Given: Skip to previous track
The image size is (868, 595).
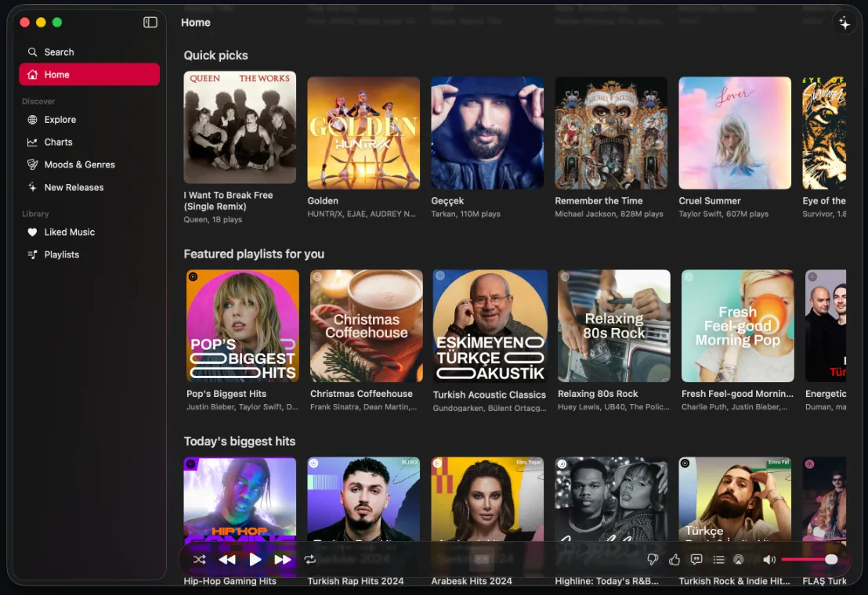Looking at the screenshot, I should click(227, 560).
